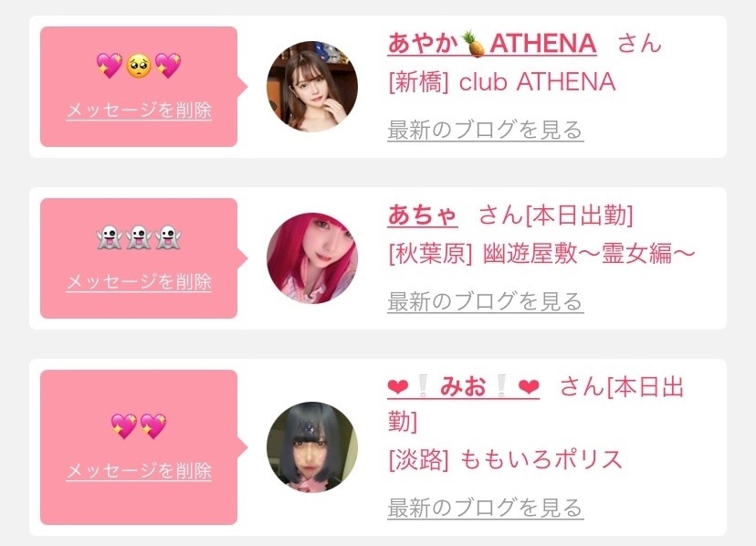
Task: Delete the message sent to あやか ATHENA
Action: coord(139,110)
